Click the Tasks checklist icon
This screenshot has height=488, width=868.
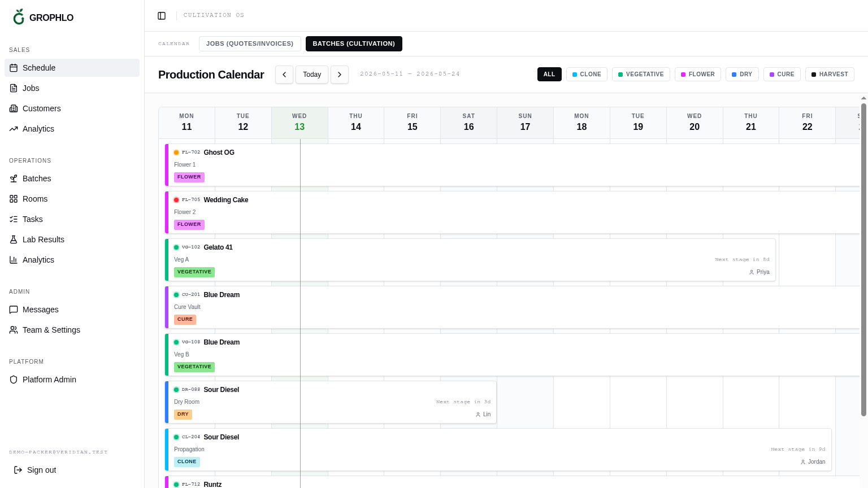pyautogui.click(x=14, y=219)
